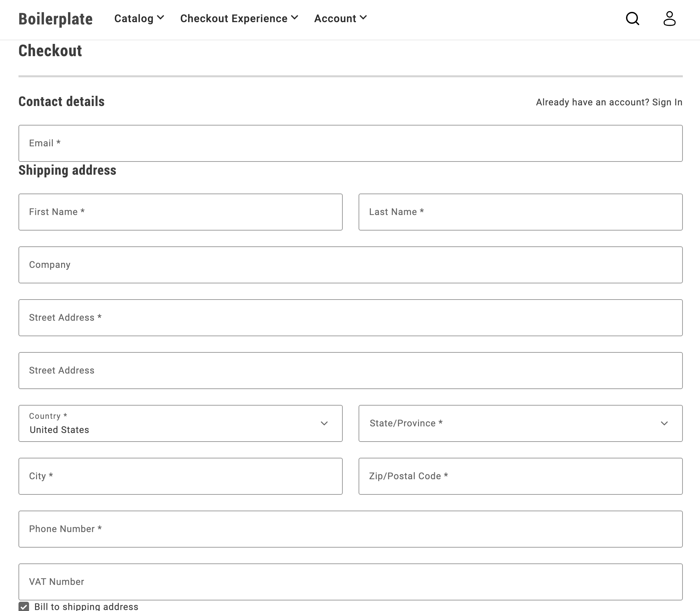The width and height of the screenshot is (700, 611).
Task: Open the Country dropdown
Action: point(181,423)
